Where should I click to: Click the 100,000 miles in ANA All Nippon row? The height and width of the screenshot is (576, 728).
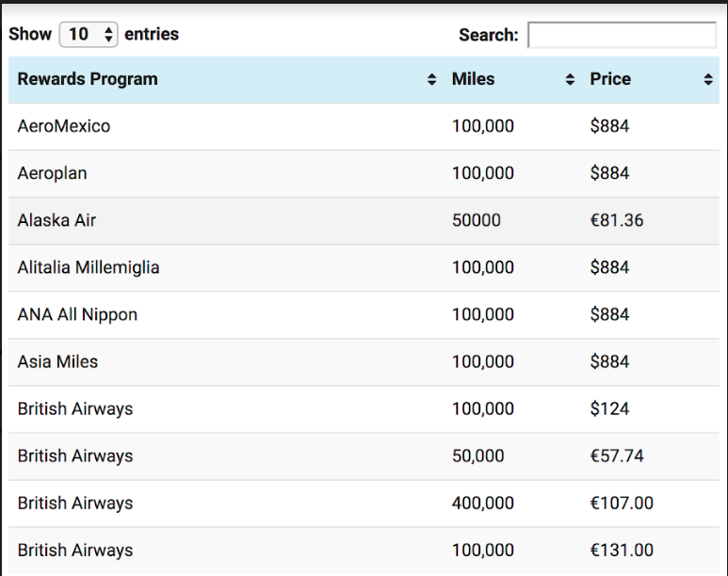(x=483, y=314)
